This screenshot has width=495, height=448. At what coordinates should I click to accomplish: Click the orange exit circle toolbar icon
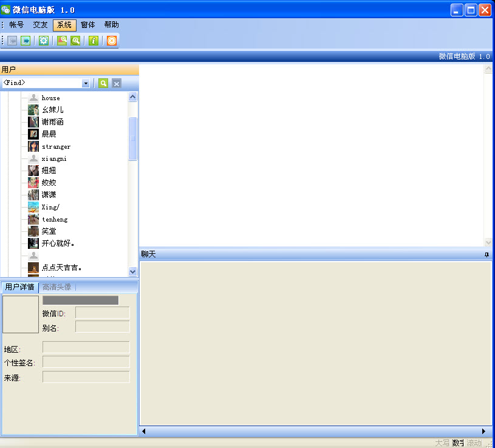click(112, 41)
